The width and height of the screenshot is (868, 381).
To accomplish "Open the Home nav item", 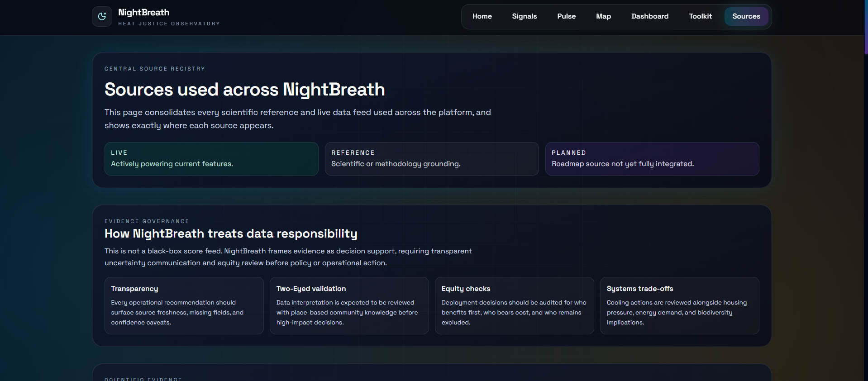I will tap(482, 16).
